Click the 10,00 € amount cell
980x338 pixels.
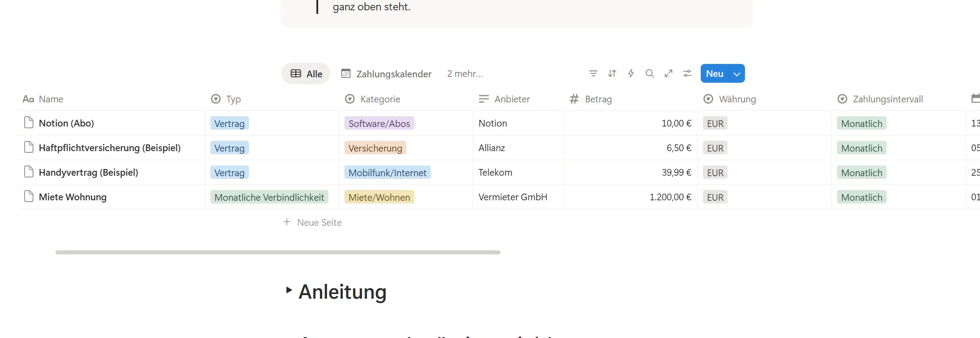tap(630, 123)
